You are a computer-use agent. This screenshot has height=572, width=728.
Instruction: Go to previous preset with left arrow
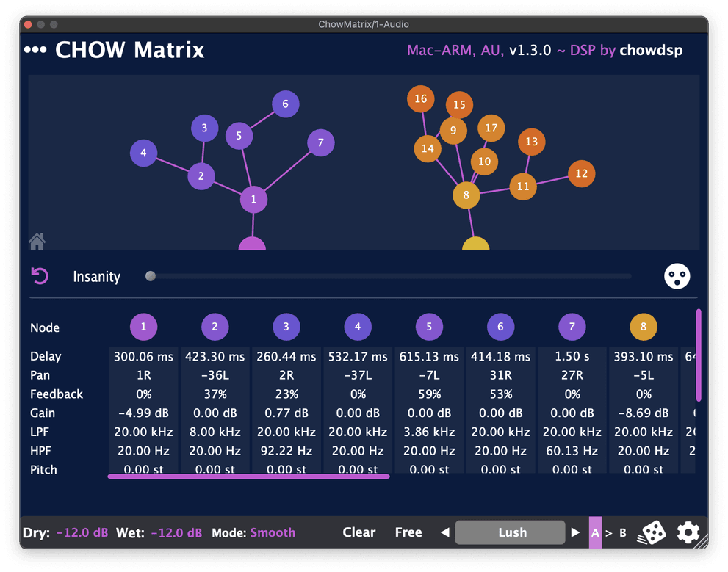[444, 532]
